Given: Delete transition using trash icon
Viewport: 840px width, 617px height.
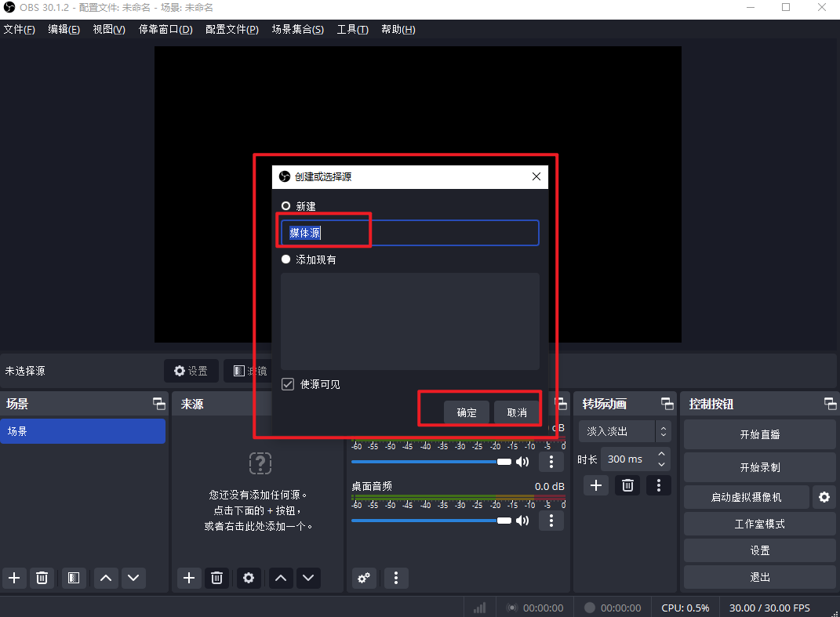Looking at the screenshot, I should click(x=627, y=485).
